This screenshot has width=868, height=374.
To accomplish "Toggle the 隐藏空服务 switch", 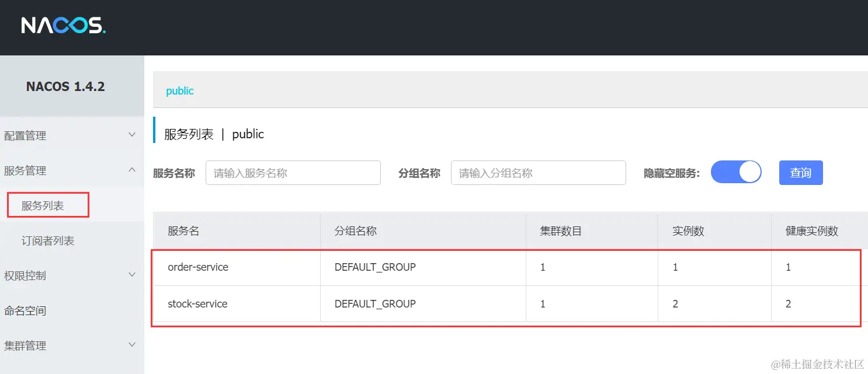I will (x=736, y=172).
